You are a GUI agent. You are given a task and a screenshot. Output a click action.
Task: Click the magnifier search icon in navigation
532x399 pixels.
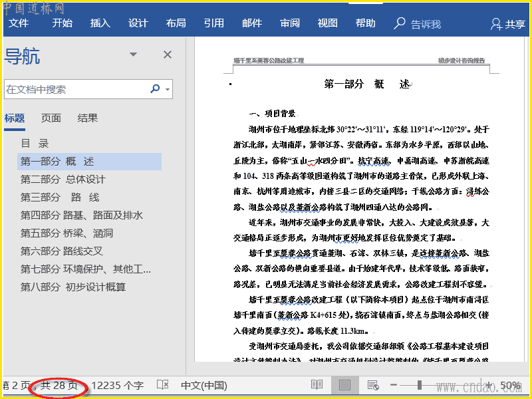155,89
